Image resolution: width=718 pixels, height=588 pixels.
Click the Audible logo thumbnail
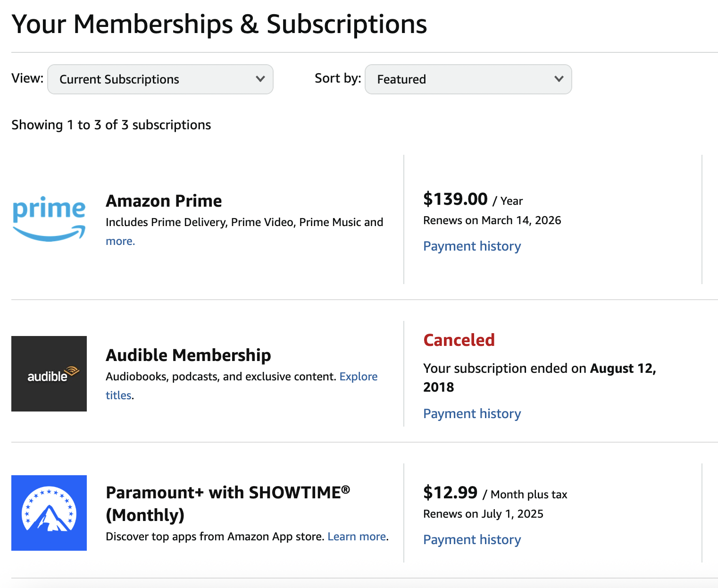(x=49, y=374)
